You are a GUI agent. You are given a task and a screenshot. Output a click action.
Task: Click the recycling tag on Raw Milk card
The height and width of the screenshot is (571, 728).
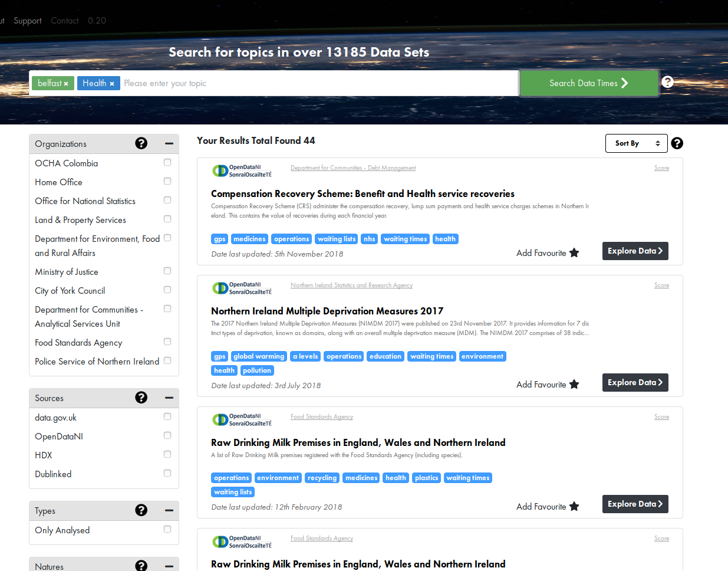click(322, 478)
